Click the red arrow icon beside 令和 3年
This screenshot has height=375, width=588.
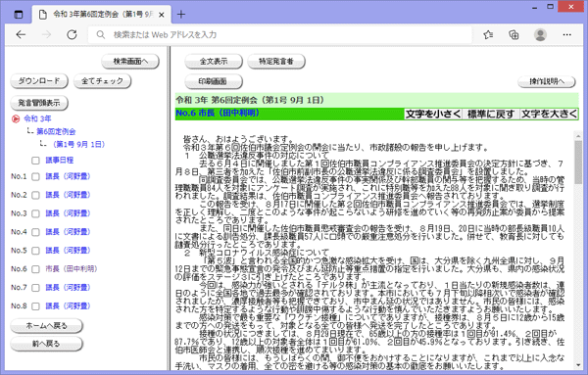(x=16, y=119)
